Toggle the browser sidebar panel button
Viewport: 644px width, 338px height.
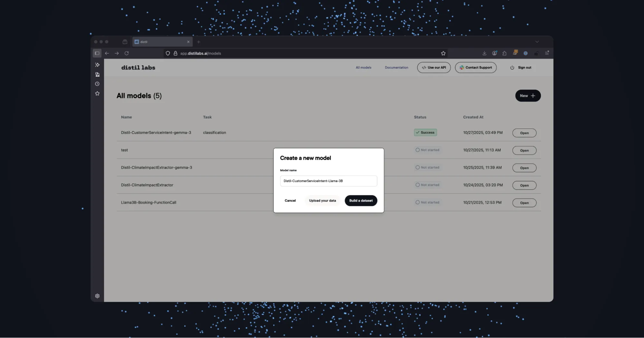(x=97, y=53)
